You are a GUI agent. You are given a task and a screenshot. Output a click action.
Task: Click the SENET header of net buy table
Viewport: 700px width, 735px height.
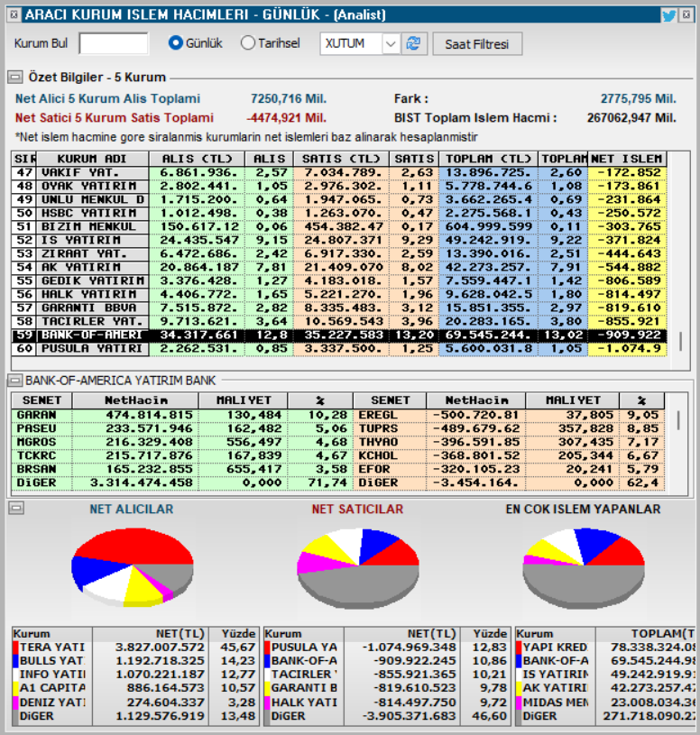coord(41,400)
